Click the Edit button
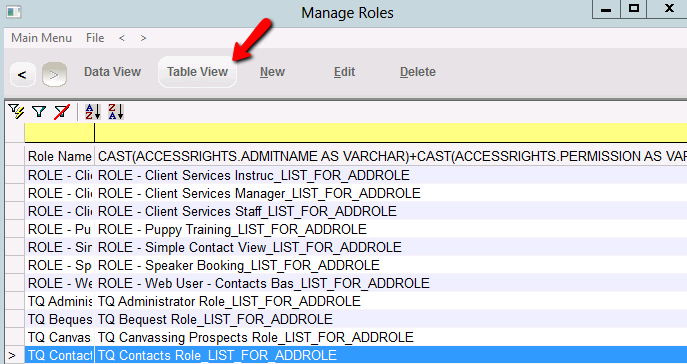This screenshot has height=364, width=687. pyautogui.click(x=344, y=72)
